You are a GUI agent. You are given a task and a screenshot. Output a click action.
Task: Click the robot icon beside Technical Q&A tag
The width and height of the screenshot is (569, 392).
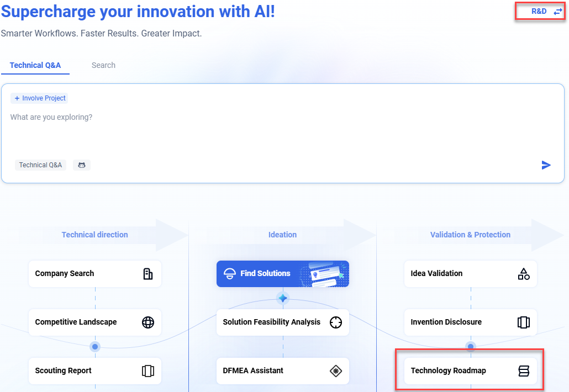pyautogui.click(x=82, y=165)
